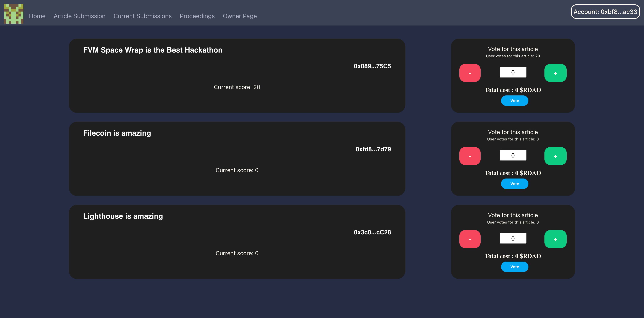Screen dimensions: 644x318
Task: Click vote count field for FVM Space Wrap
Action: click(x=513, y=72)
